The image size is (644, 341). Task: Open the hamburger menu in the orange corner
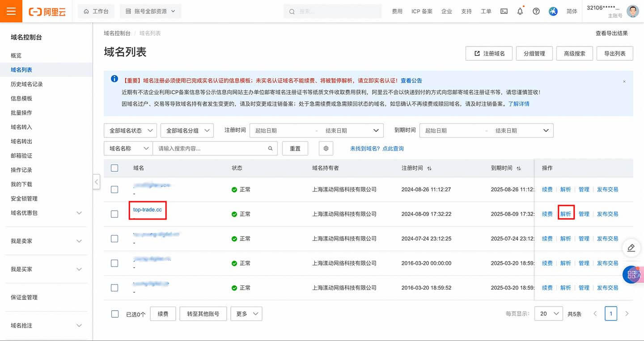pos(11,11)
